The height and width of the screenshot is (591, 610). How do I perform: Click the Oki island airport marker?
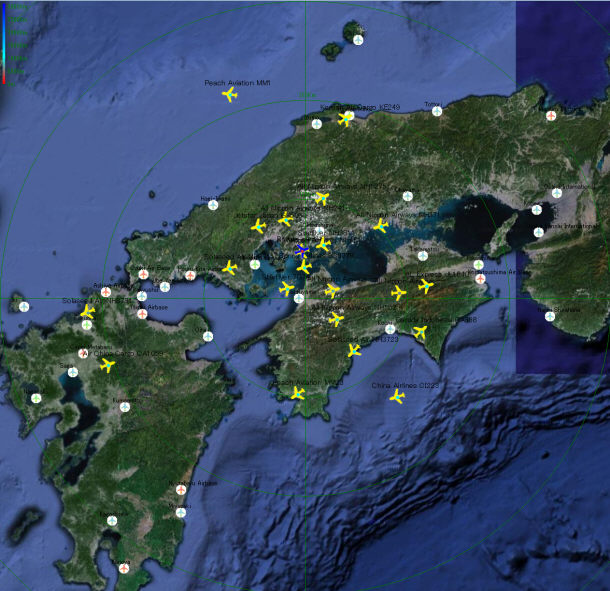pyautogui.click(x=358, y=40)
